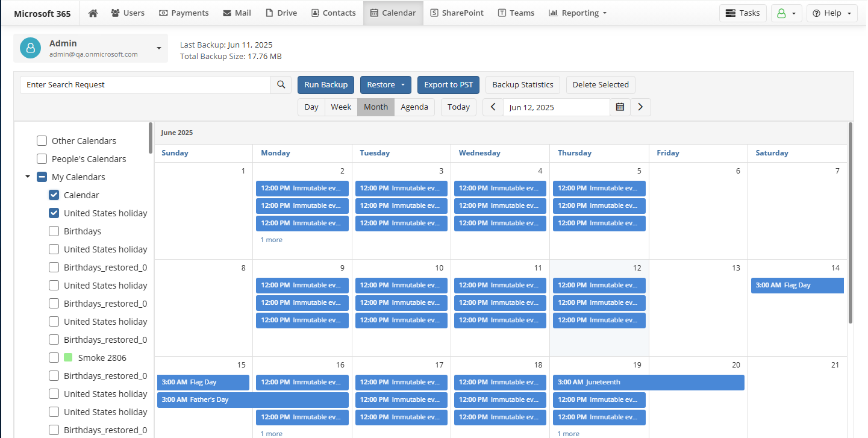Collapse the My Calendars tree node
Screen dimensions: 868x438
click(x=28, y=177)
